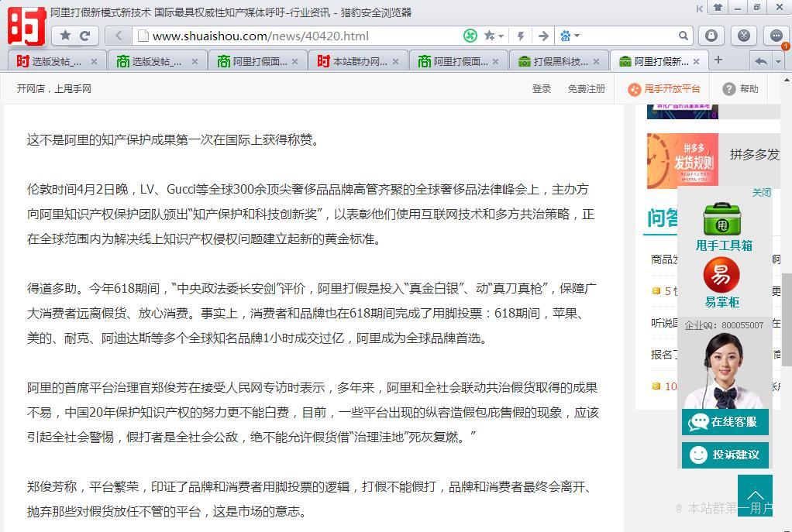792x532 pixels.
Task: Click the page scrollbar thumb
Action: point(787,319)
